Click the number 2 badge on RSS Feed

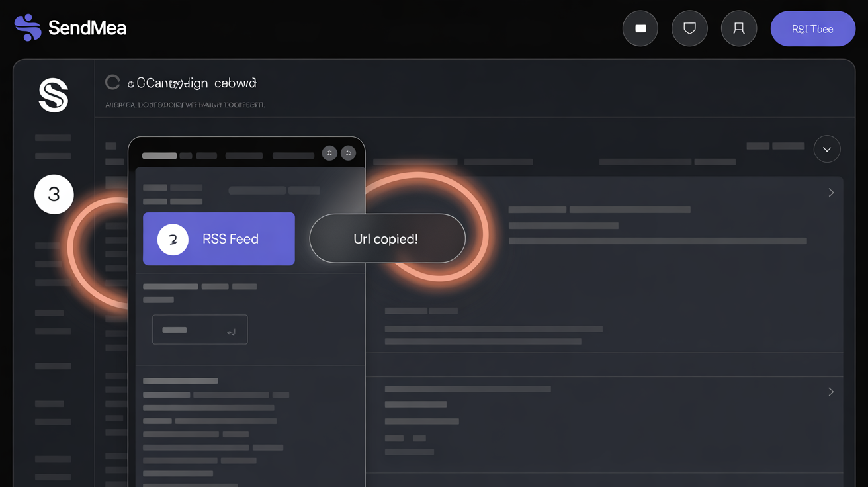[x=173, y=239]
